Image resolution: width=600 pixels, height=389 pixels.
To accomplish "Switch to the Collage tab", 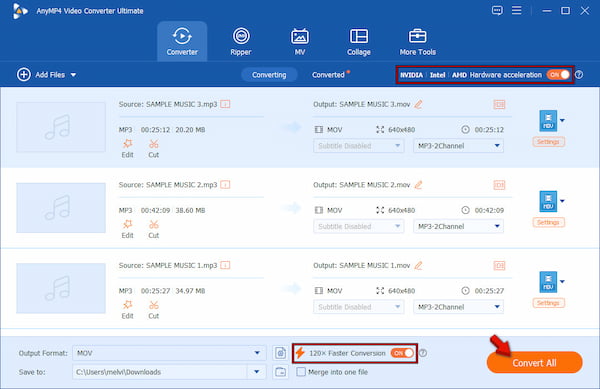I will pos(359,41).
